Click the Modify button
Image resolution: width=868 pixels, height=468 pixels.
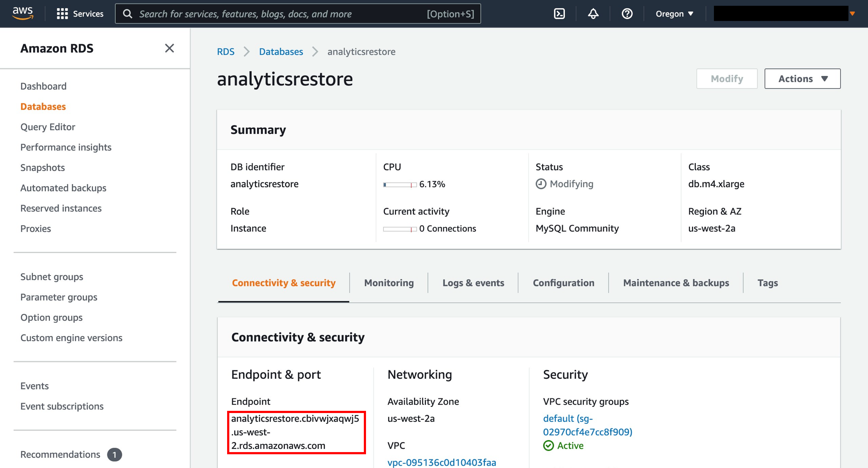click(x=727, y=78)
